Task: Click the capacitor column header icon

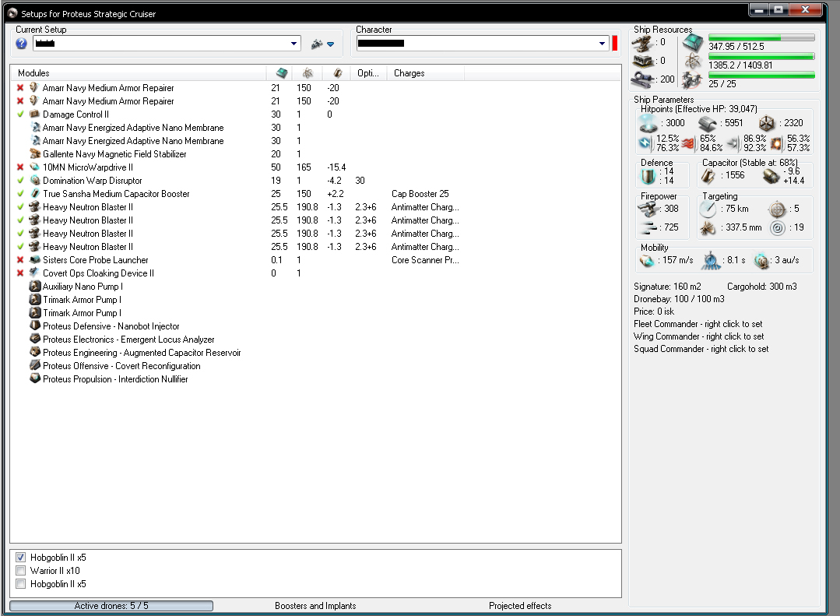Action: 338,73
